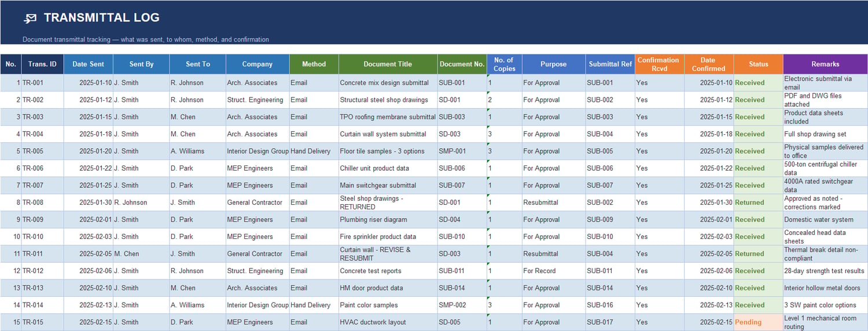Select 'Returned' status in TR-011 row
Screen dimensions: 868x331
point(758,254)
